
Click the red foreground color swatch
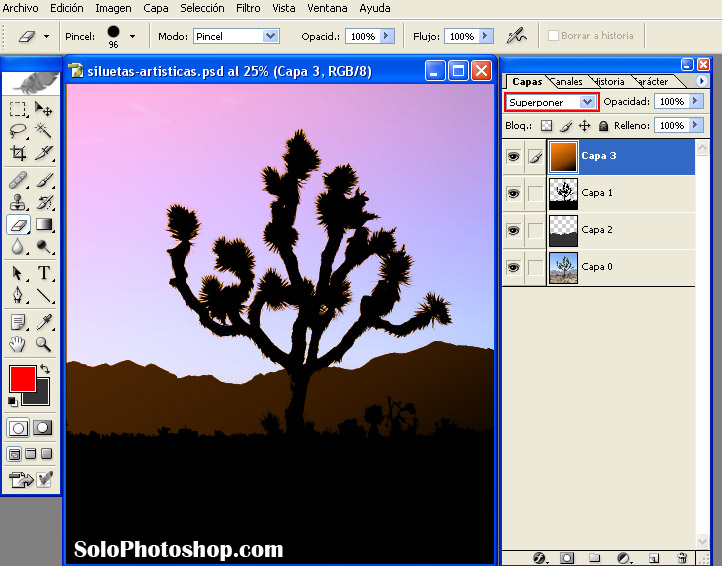[22, 378]
